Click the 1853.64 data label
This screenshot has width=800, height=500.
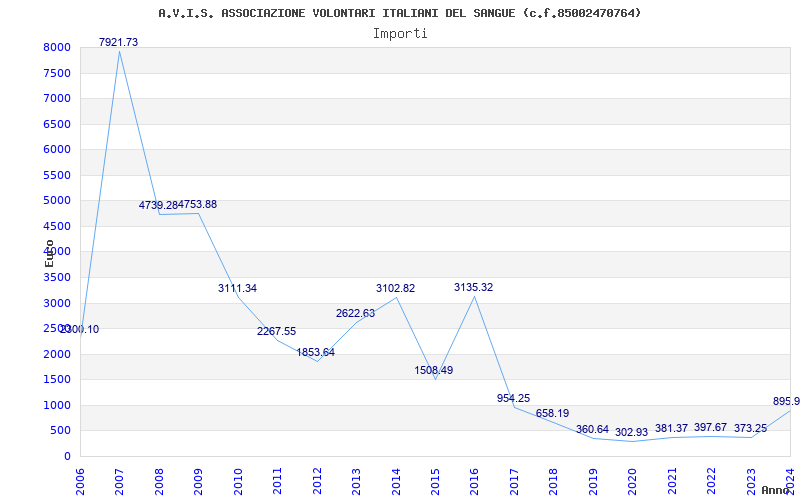click(x=316, y=352)
